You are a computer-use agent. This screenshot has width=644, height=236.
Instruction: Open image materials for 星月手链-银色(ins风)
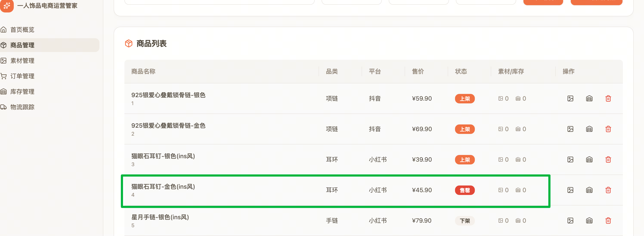coord(570,221)
